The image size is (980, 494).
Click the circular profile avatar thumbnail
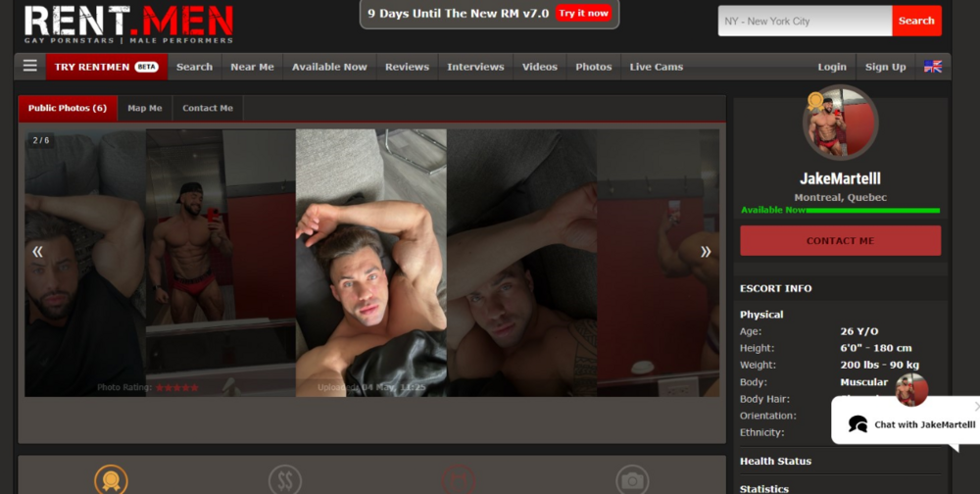point(841,123)
